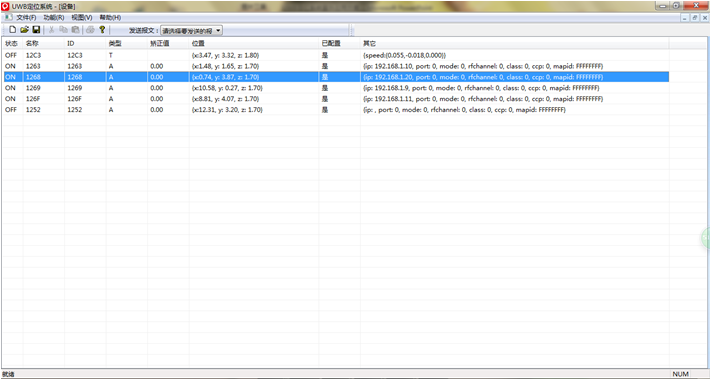The image size is (711, 380).
Task: Open the 文件(F) menu
Action: (26, 17)
